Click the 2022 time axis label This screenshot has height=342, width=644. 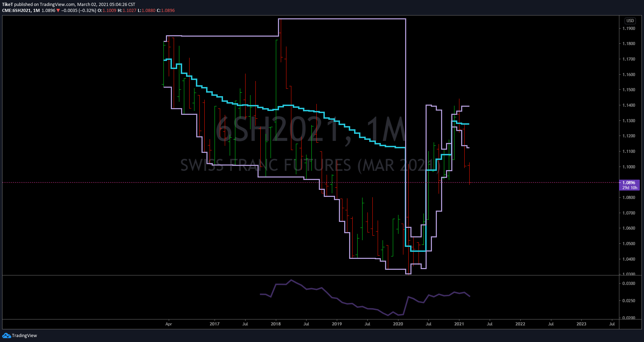click(520, 324)
